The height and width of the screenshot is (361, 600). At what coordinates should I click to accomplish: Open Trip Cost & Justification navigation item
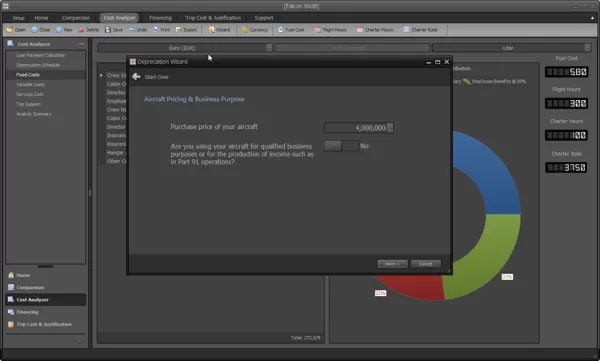point(46,324)
